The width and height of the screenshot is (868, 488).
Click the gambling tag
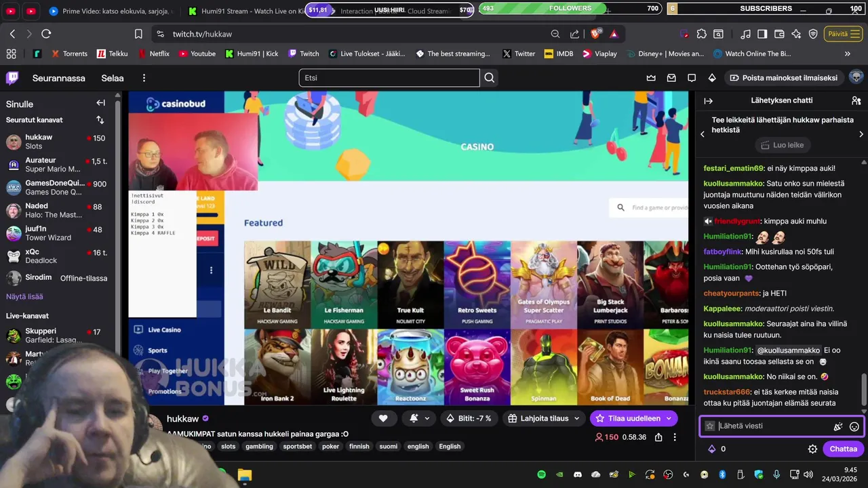(259, 446)
